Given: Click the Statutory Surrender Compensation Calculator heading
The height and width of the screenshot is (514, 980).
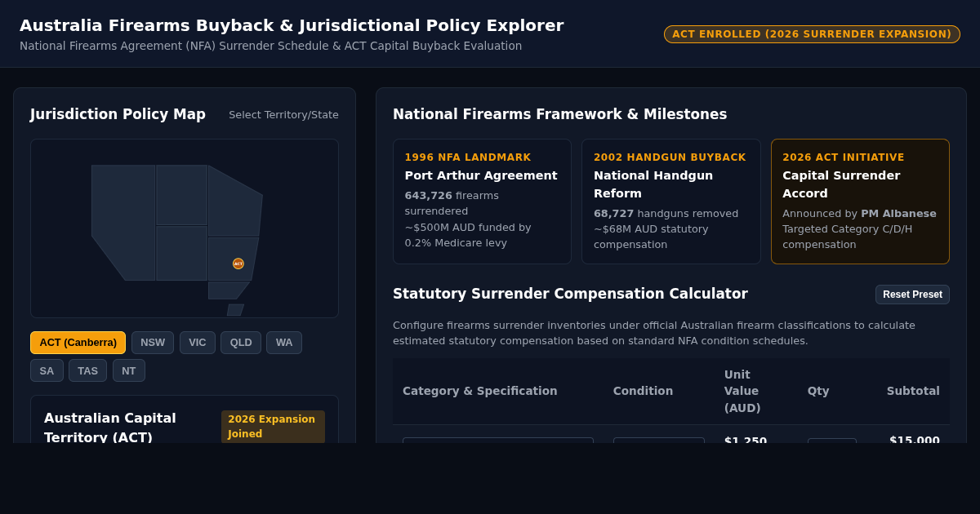Looking at the screenshot, I should tap(570, 294).
